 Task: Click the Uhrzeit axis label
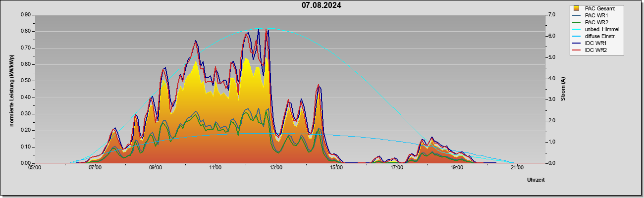point(536,180)
